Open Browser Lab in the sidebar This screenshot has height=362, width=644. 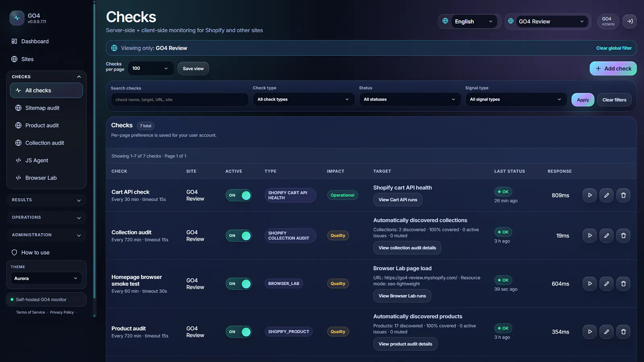(47, 178)
